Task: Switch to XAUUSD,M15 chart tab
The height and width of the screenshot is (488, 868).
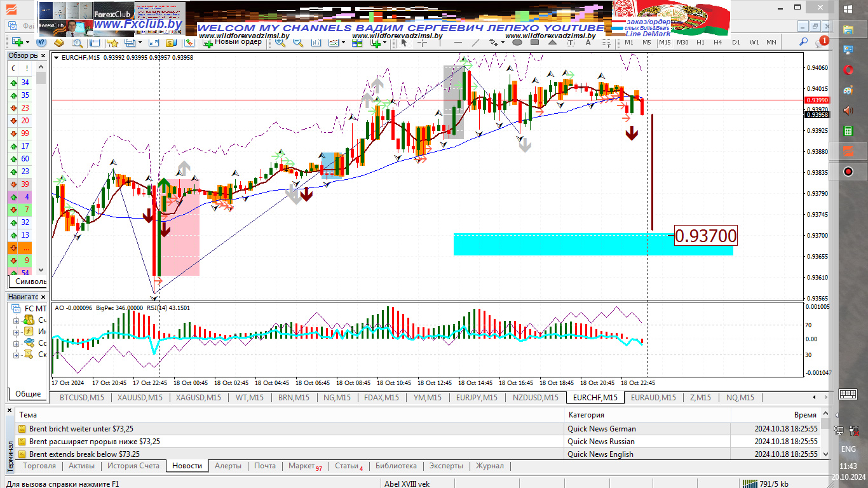Action: pyautogui.click(x=139, y=398)
